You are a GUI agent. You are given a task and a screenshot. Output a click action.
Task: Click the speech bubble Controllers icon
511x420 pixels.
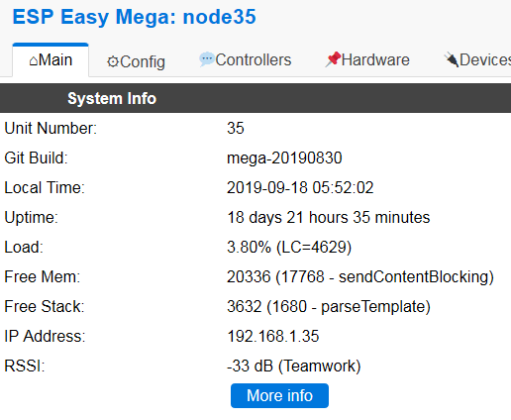[x=207, y=59]
